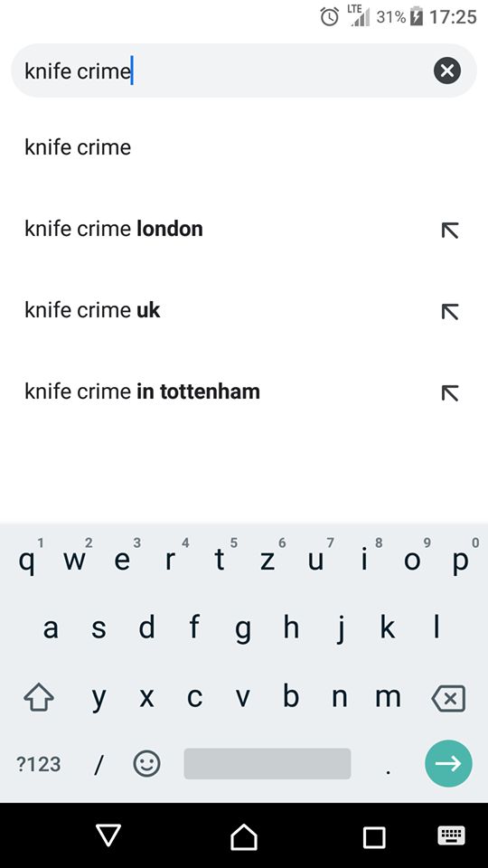Tap the keyboard switcher icon in navigation bar
488x868 pixels.
(451, 835)
